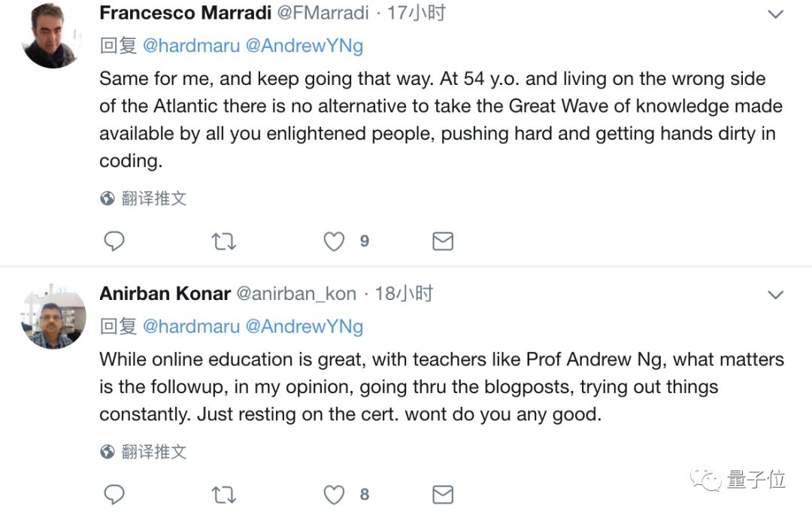Open dropdown chevron on Francesco Marradi's tweet

pyautogui.click(x=775, y=14)
